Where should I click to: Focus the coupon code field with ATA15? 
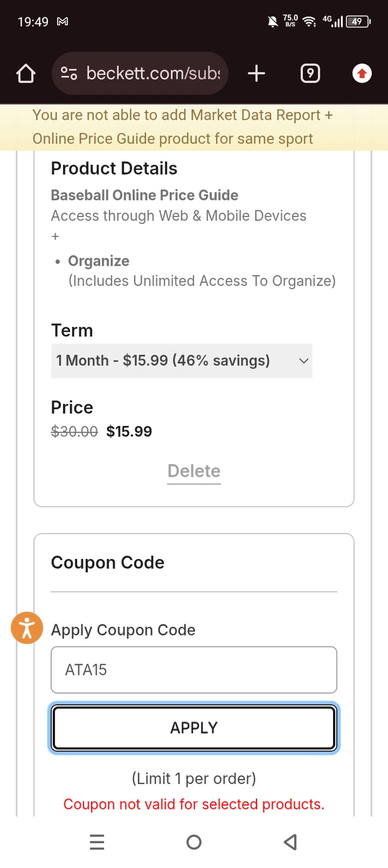[x=194, y=670]
